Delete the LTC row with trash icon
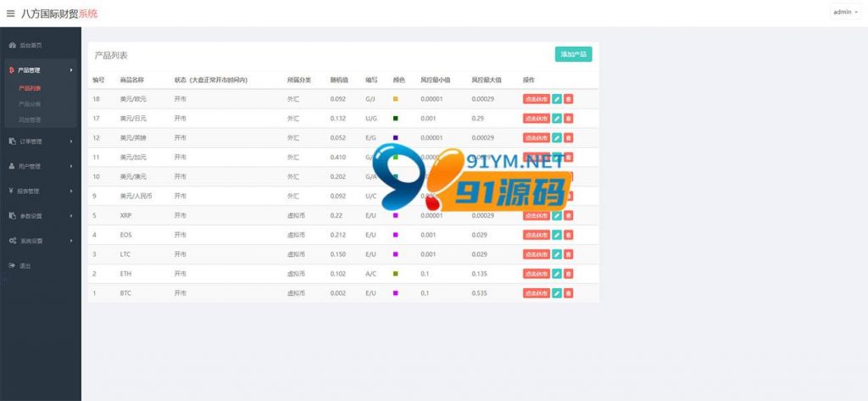The width and height of the screenshot is (868, 401). (x=569, y=254)
